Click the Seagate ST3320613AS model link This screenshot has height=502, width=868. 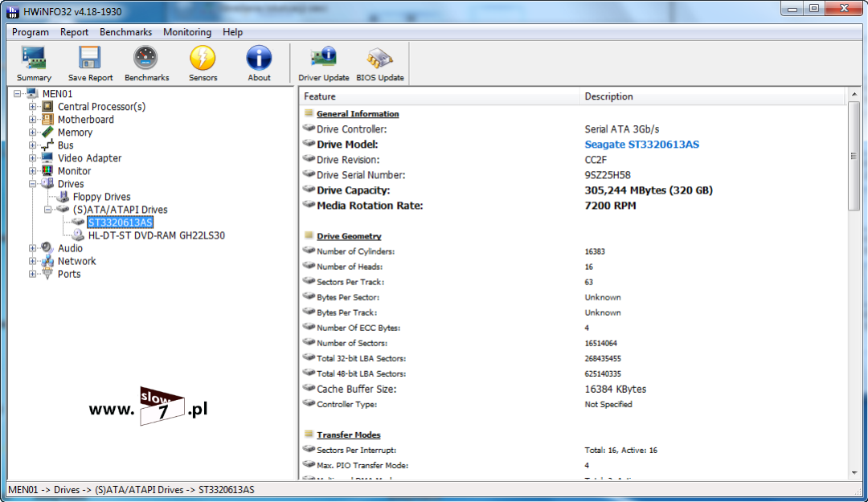pyautogui.click(x=641, y=145)
